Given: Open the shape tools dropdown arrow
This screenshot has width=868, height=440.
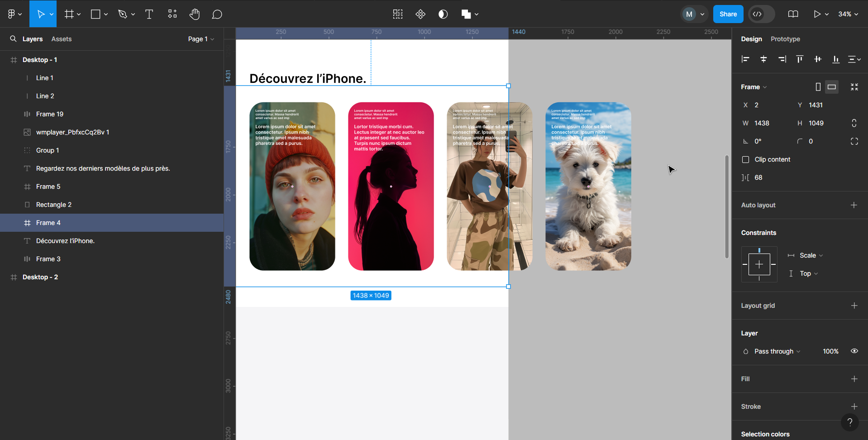Looking at the screenshot, I should pyautogui.click(x=106, y=14).
